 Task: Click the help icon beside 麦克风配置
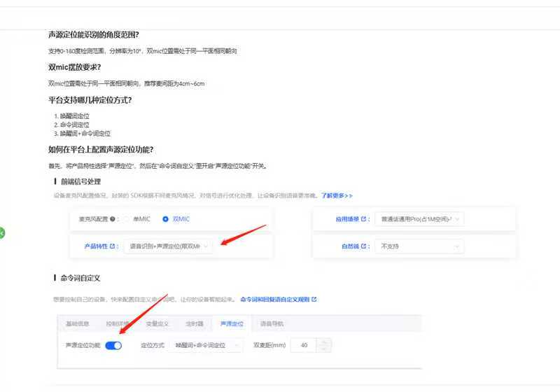click(x=113, y=219)
